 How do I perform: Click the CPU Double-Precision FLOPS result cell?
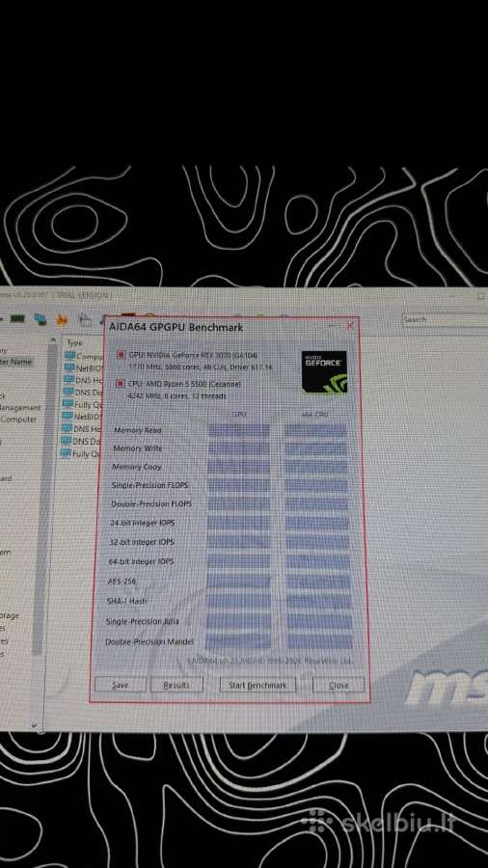point(317,504)
